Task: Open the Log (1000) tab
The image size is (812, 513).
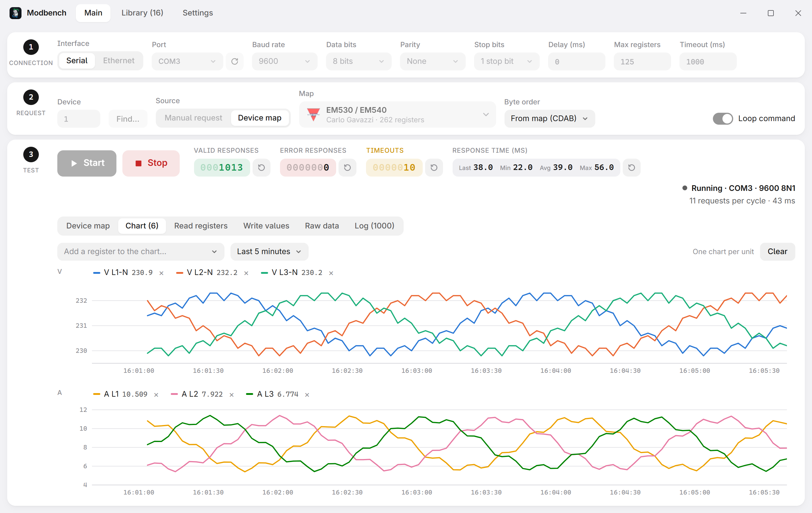Action: pyautogui.click(x=374, y=226)
